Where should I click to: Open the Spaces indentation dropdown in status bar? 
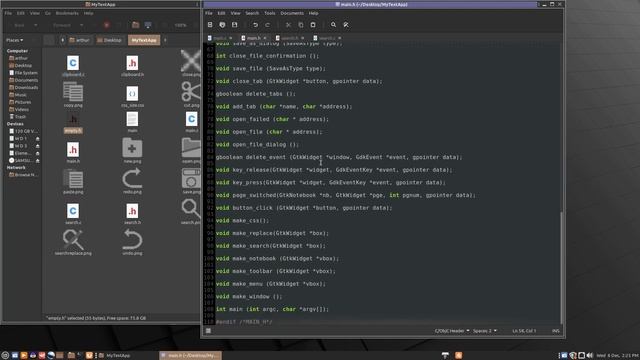click(485, 331)
